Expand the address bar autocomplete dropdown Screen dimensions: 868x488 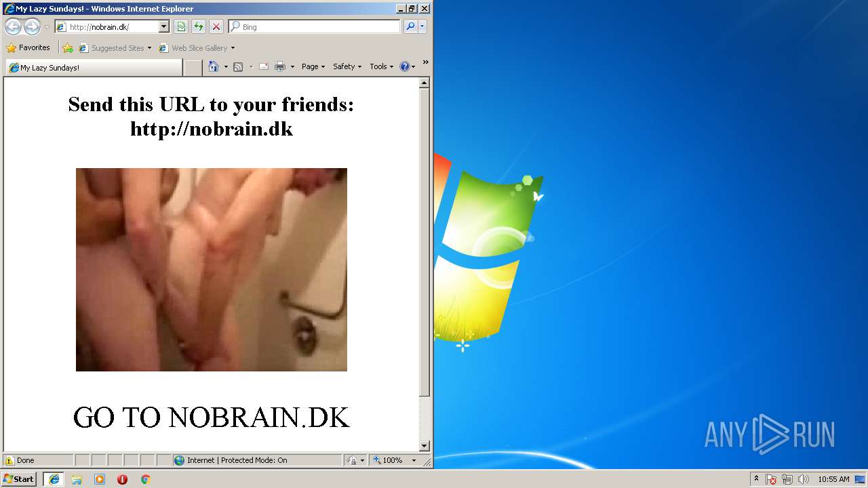click(x=163, y=26)
